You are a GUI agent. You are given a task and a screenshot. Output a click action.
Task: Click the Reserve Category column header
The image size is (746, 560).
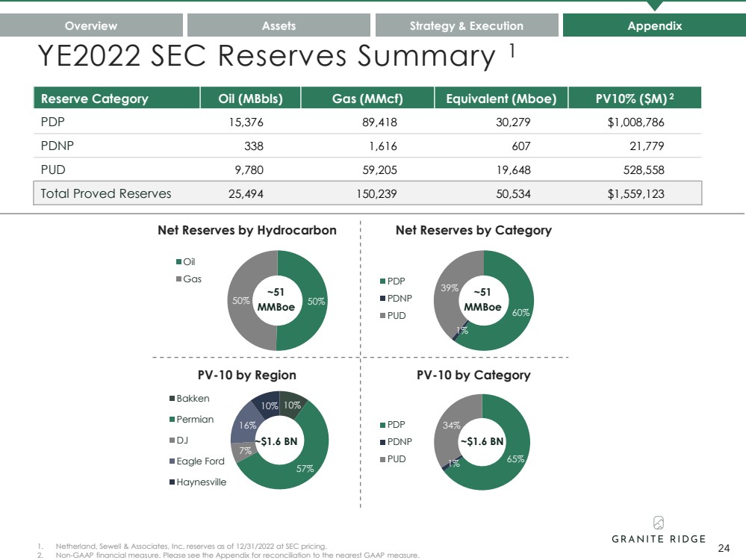(x=94, y=99)
